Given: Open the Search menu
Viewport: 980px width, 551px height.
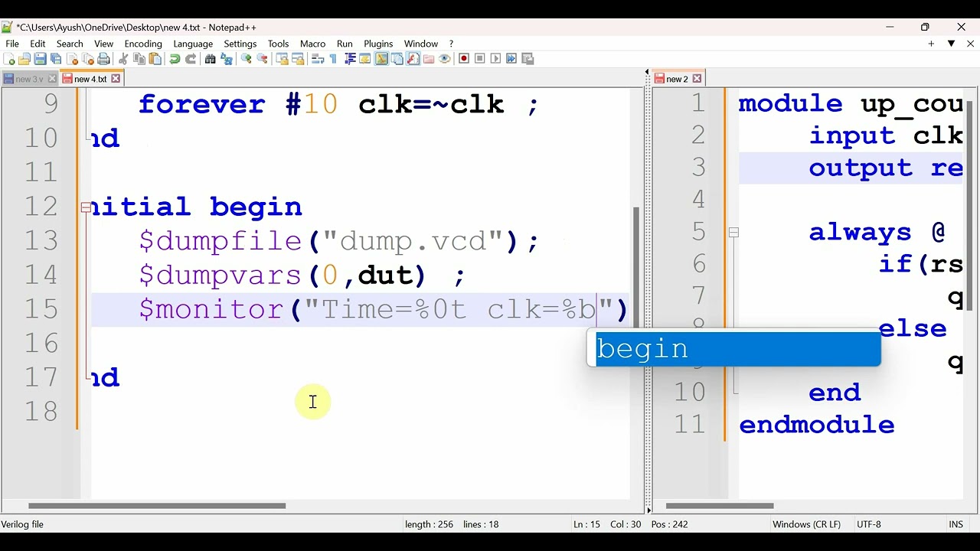Looking at the screenshot, I should tap(70, 44).
